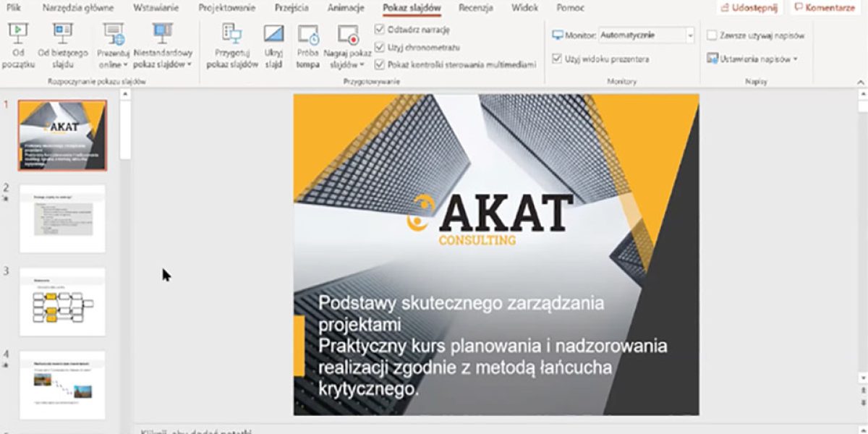Click Nagraj pokaz slajdów icon
868x434 pixels.
tap(348, 34)
